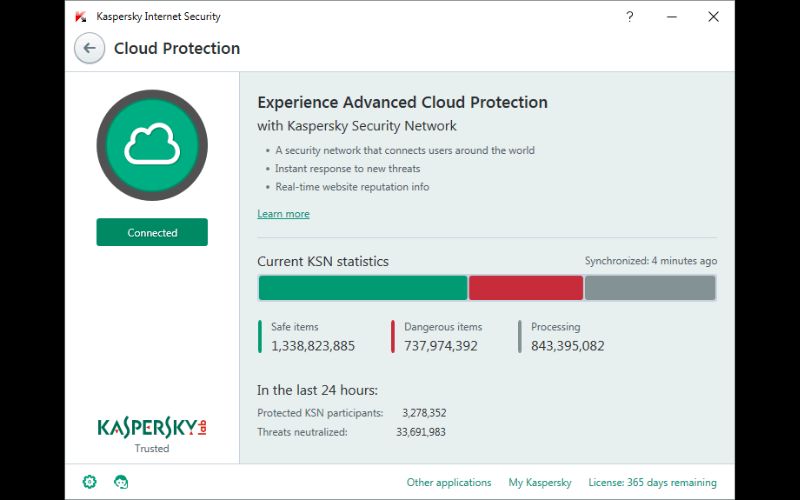Select the Safe items count 1,338,823,885
The image size is (800, 500).
tap(313, 346)
